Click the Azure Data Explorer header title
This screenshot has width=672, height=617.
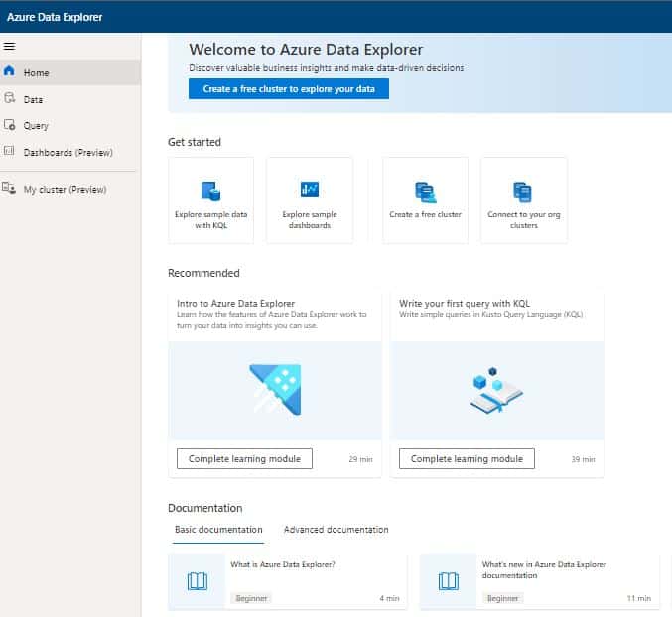pos(55,17)
